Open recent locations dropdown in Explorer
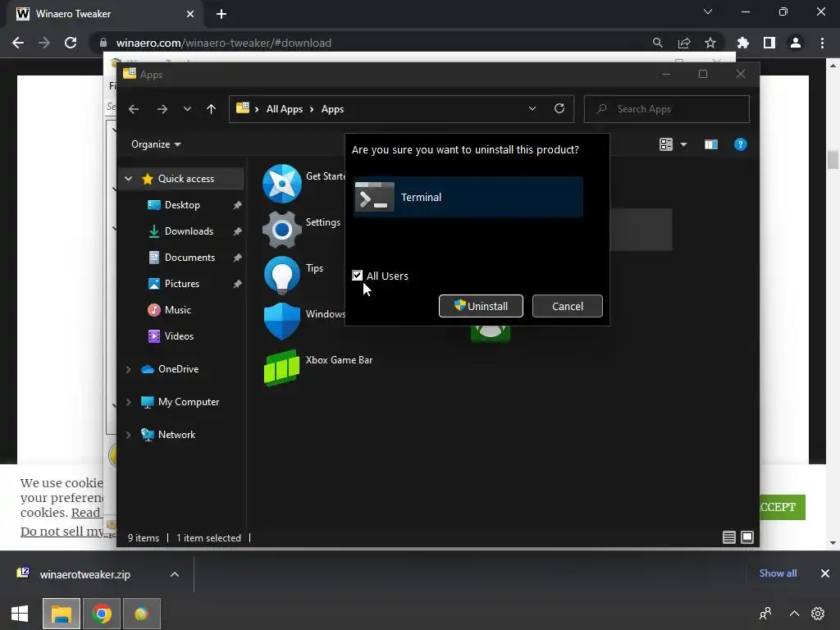Image resolution: width=840 pixels, height=630 pixels. tap(187, 109)
